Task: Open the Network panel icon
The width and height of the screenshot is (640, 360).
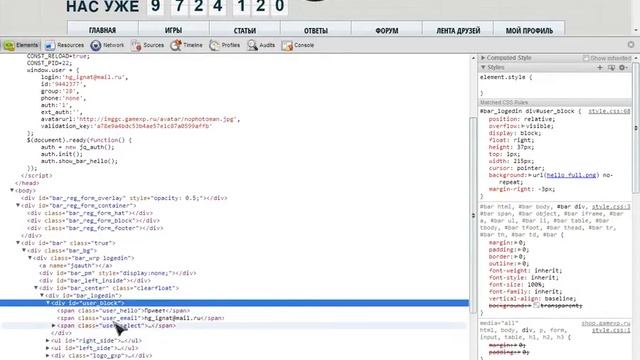Action: [96, 45]
